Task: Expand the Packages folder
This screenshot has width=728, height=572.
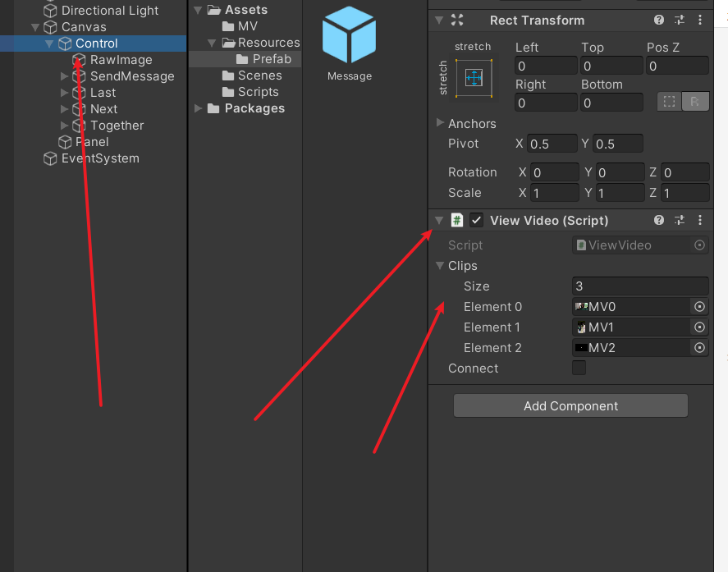Action: 198,108
